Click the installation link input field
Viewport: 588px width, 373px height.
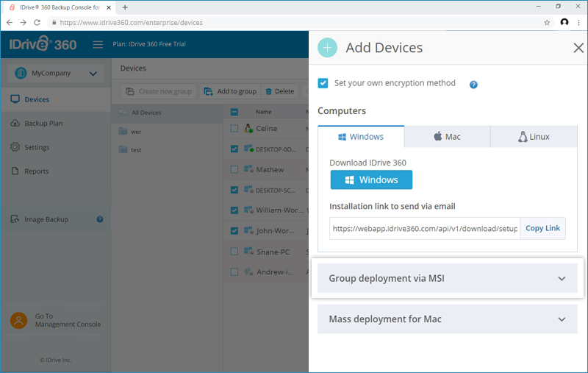click(425, 229)
